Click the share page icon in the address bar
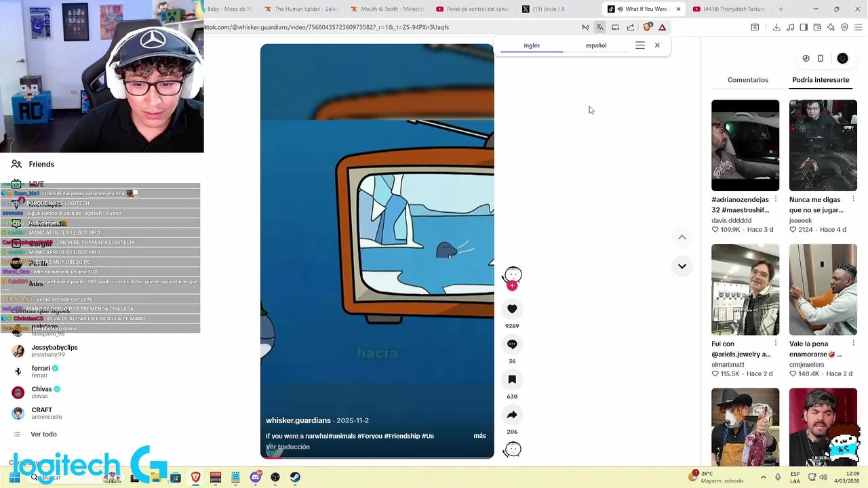The image size is (868, 488). (631, 27)
